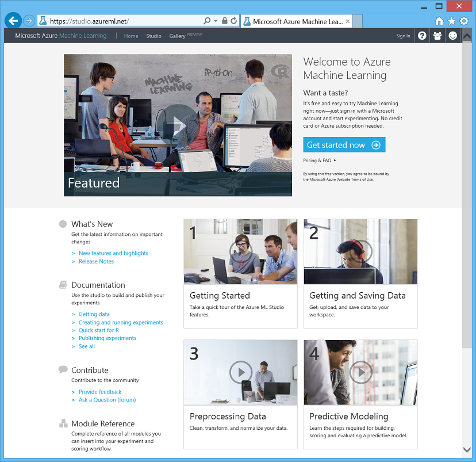
Task: Click the browser Forward arrow button
Action: pyautogui.click(x=29, y=21)
